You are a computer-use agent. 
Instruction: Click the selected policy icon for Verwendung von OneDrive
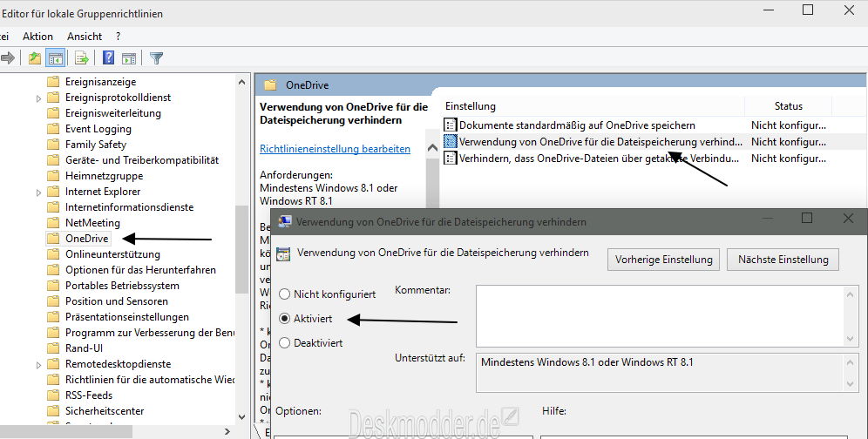(451, 142)
